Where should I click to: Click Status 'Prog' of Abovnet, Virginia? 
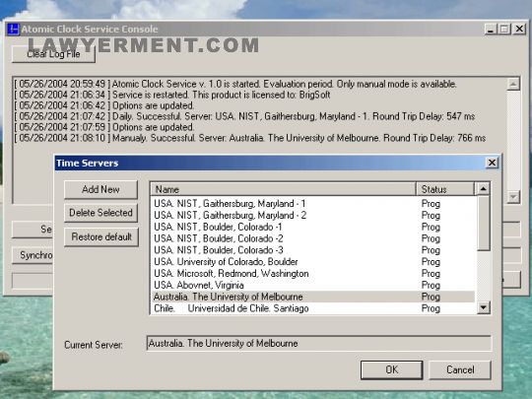(431, 285)
